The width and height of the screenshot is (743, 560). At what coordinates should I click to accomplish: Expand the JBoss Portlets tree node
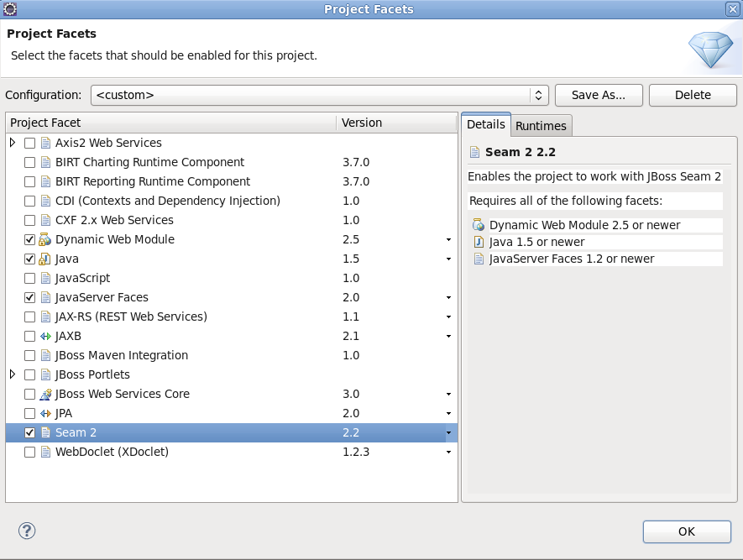click(13, 374)
